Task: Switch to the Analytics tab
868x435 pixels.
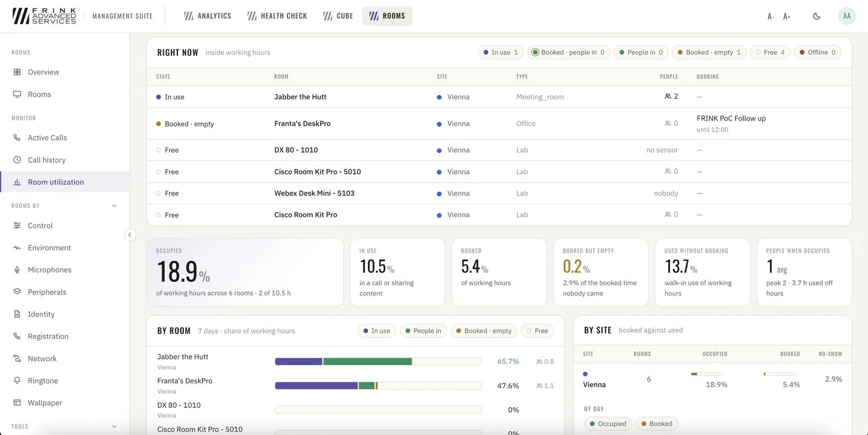Action: (x=208, y=16)
